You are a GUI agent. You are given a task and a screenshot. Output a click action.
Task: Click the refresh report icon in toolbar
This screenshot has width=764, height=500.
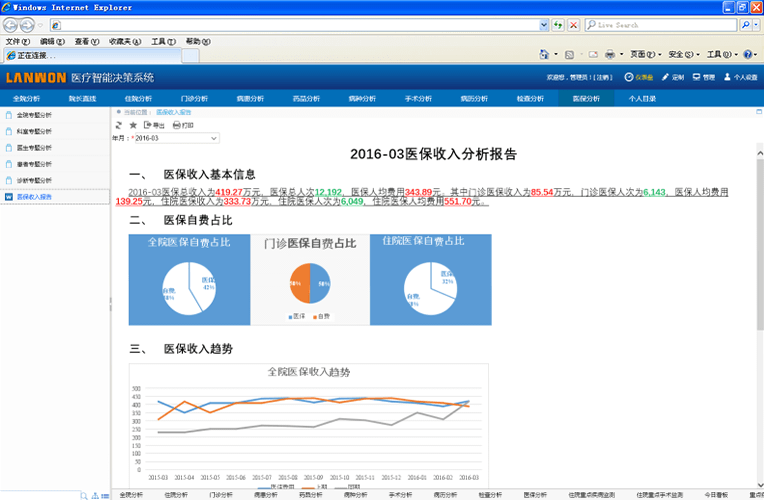click(119, 125)
